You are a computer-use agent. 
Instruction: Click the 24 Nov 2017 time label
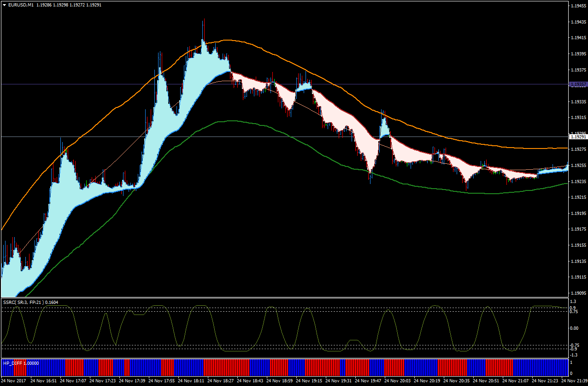coord(13,381)
